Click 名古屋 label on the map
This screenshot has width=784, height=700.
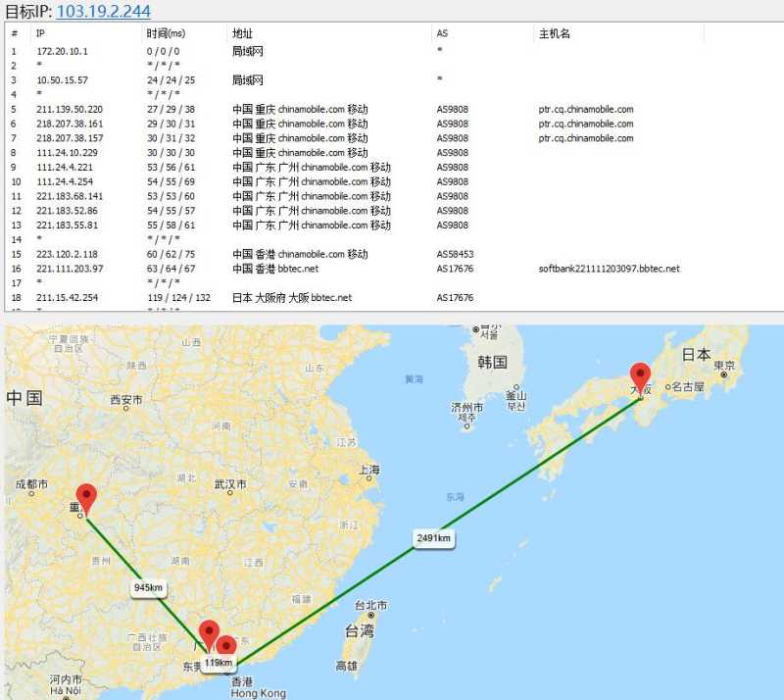688,386
